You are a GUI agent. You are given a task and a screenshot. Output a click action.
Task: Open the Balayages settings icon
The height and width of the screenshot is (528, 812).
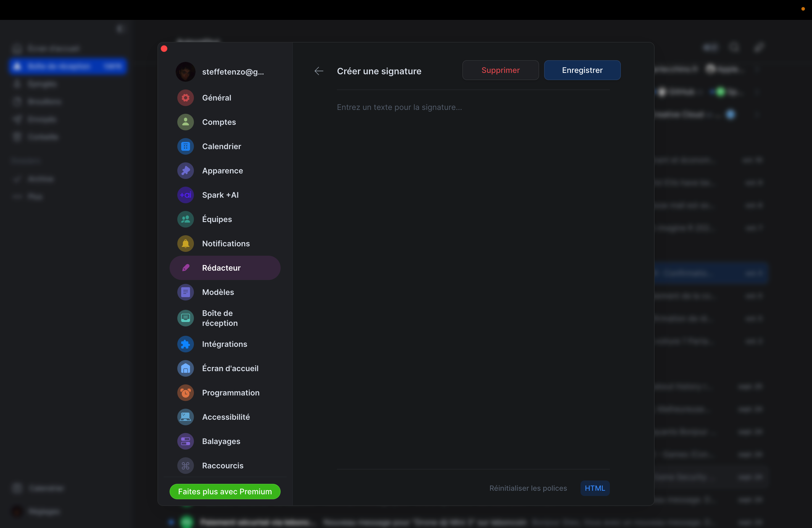coord(185,441)
